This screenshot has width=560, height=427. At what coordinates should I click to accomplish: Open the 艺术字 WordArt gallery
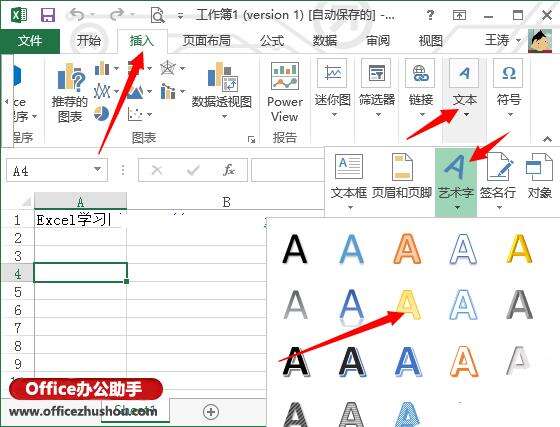coord(456,182)
